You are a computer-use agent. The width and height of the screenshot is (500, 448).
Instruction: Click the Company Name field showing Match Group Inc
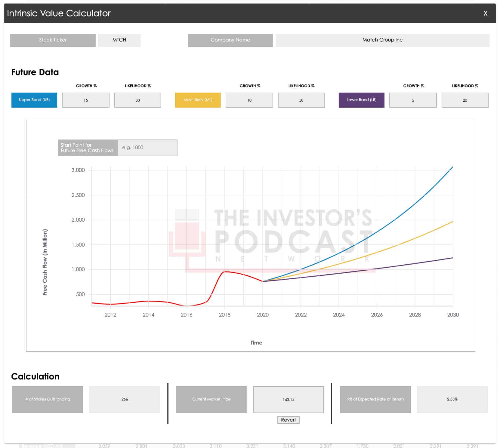pos(382,40)
